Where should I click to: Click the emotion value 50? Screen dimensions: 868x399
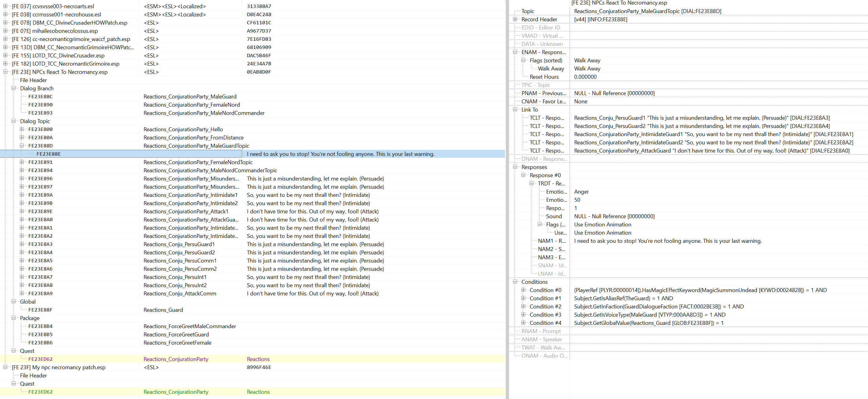577,200
